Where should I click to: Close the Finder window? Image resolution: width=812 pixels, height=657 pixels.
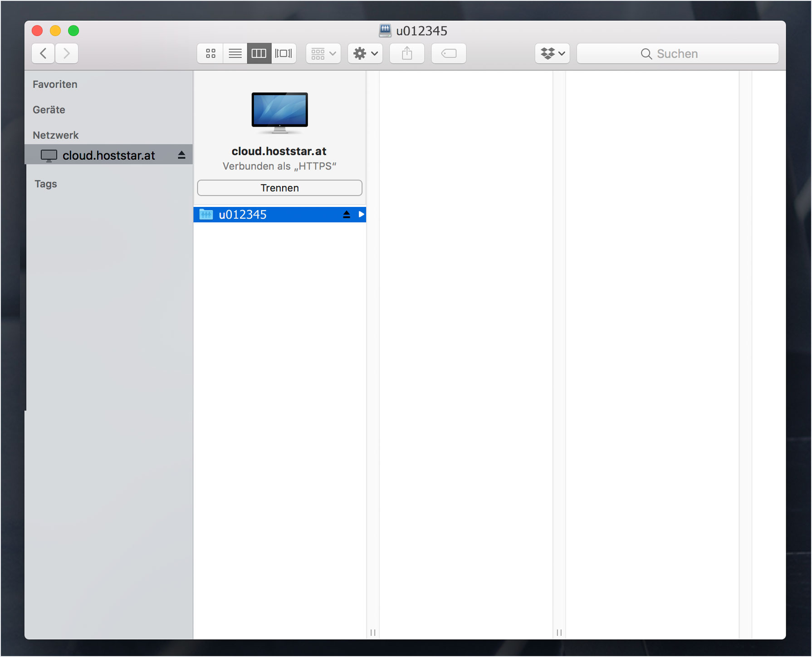pyautogui.click(x=37, y=30)
